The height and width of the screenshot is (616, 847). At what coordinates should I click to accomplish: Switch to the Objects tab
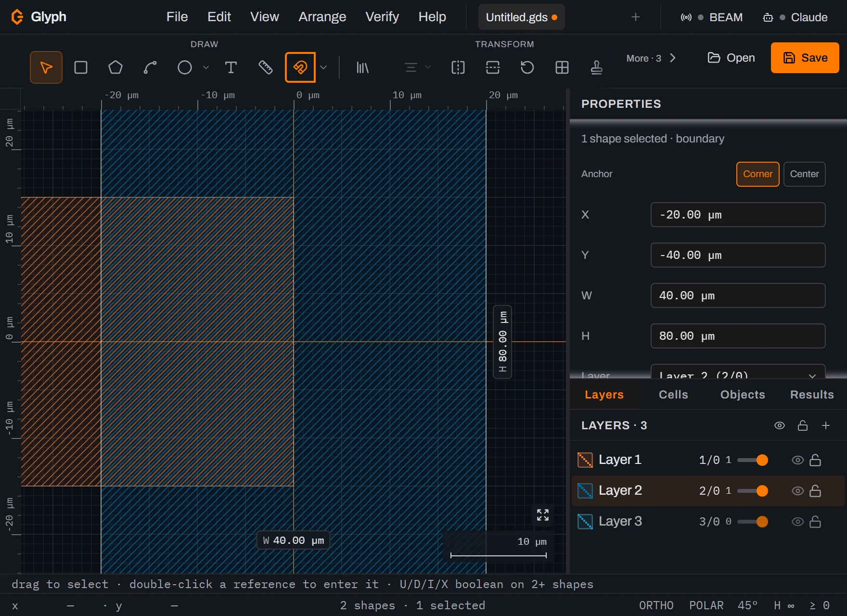click(743, 395)
